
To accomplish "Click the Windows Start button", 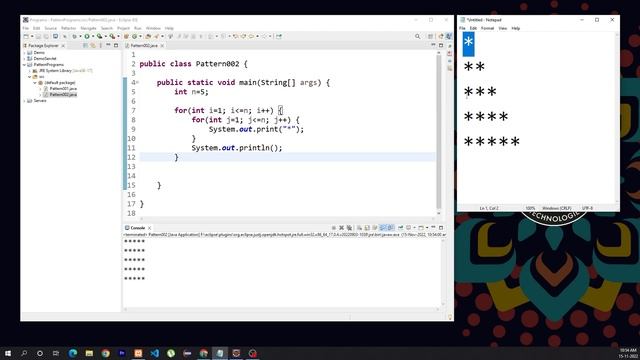I will pyautogui.click(x=8, y=353).
